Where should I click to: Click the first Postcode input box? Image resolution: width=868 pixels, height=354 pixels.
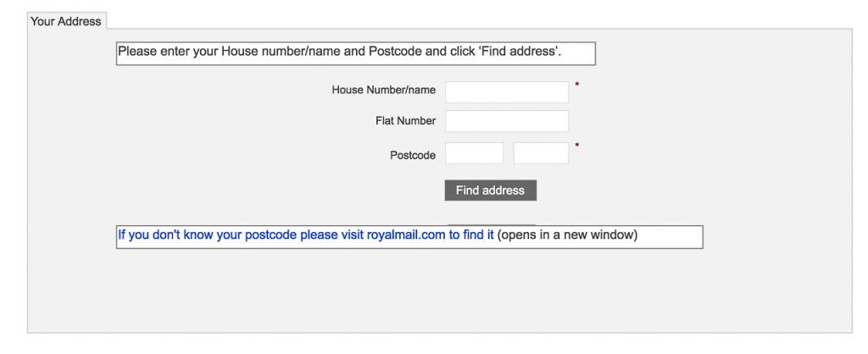tap(474, 153)
